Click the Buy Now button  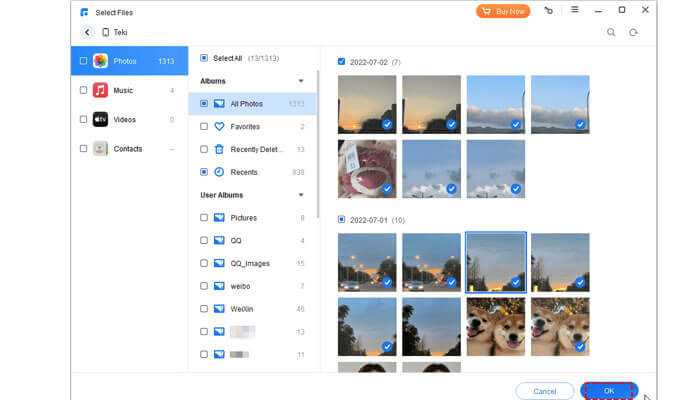[x=503, y=11]
